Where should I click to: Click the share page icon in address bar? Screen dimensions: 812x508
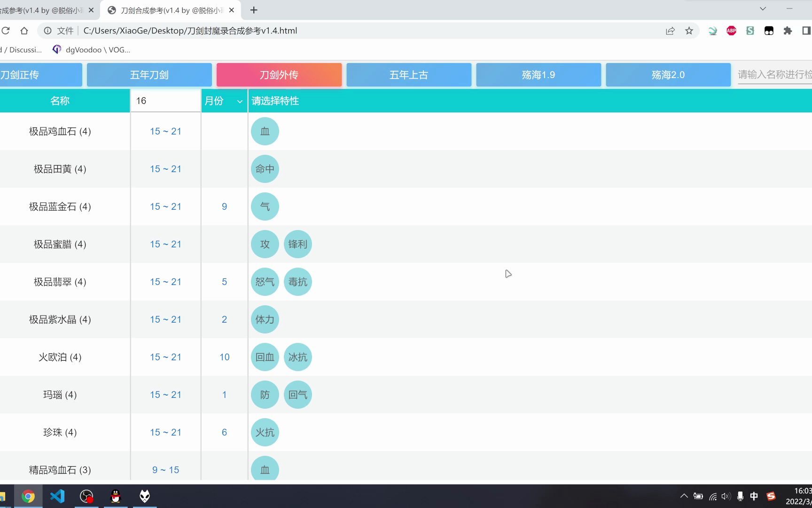click(670, 31)
